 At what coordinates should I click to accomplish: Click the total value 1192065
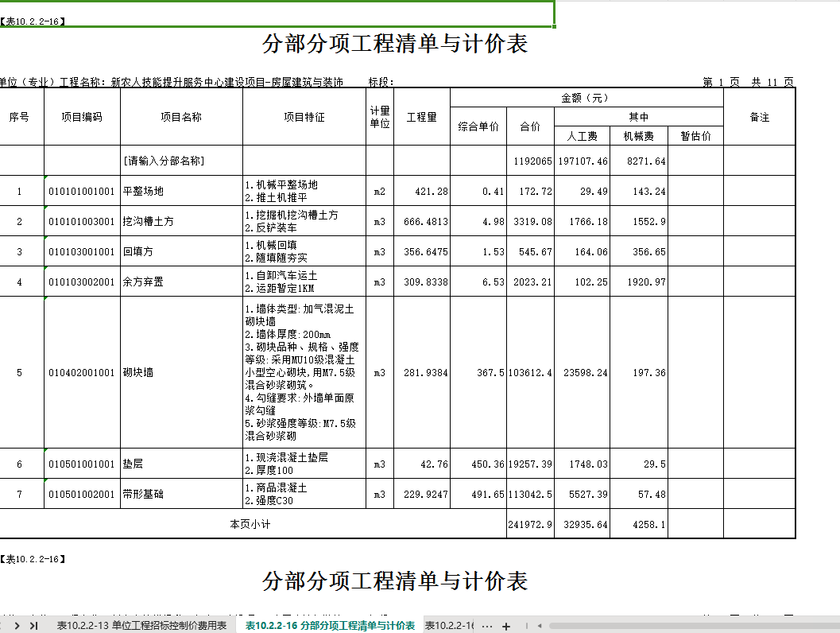(x=530, y=161)
